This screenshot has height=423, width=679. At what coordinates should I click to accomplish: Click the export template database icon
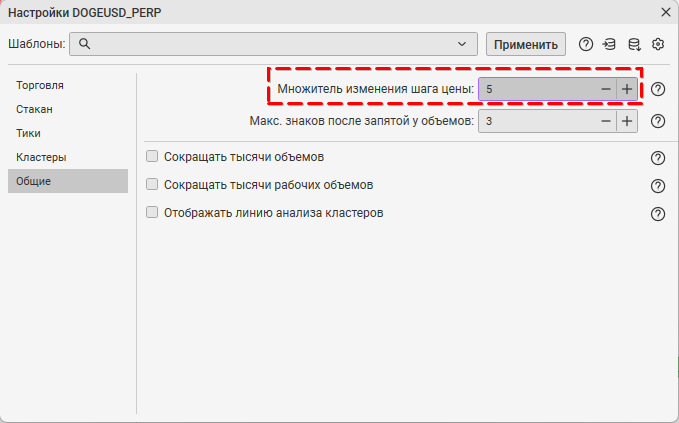pyautogui.click(x=634, y=44)
